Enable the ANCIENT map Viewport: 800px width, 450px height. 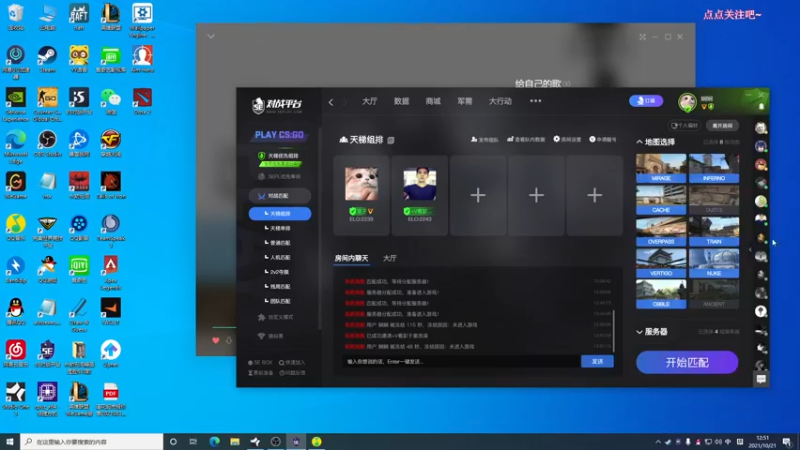coord(714,294)
